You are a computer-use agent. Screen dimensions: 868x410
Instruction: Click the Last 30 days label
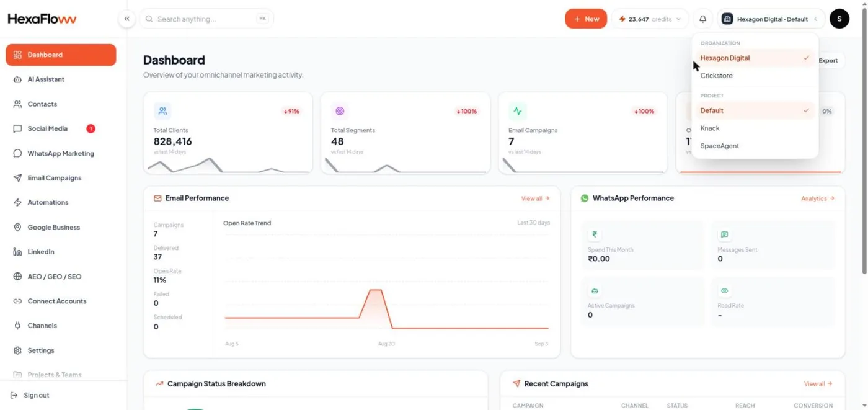click(534, 223)
